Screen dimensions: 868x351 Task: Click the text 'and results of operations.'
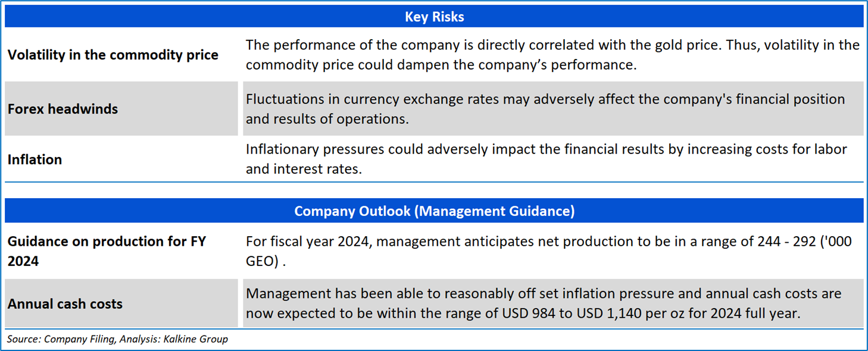(327, 118)
